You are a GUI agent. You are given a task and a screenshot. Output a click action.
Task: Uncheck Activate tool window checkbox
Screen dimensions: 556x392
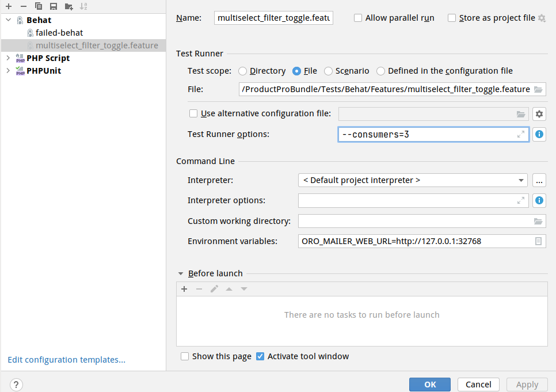coord(260,356)
